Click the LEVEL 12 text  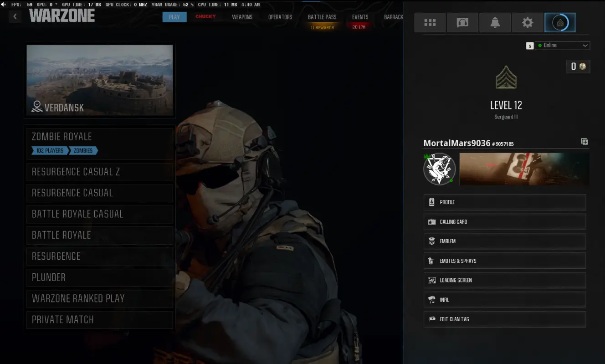506,105
